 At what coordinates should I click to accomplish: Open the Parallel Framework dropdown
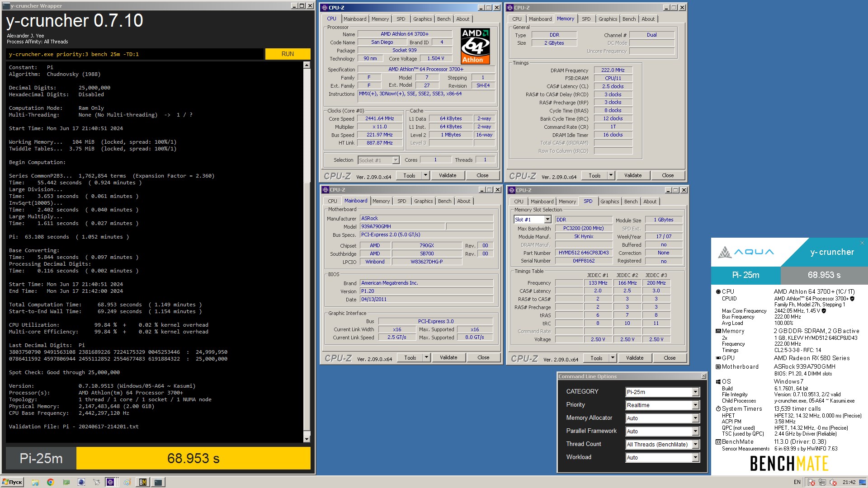click(695, 432)
